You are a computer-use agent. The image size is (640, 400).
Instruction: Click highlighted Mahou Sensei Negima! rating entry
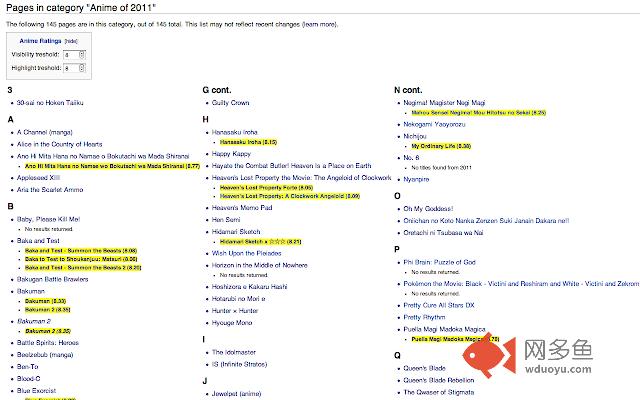point(478,113)
